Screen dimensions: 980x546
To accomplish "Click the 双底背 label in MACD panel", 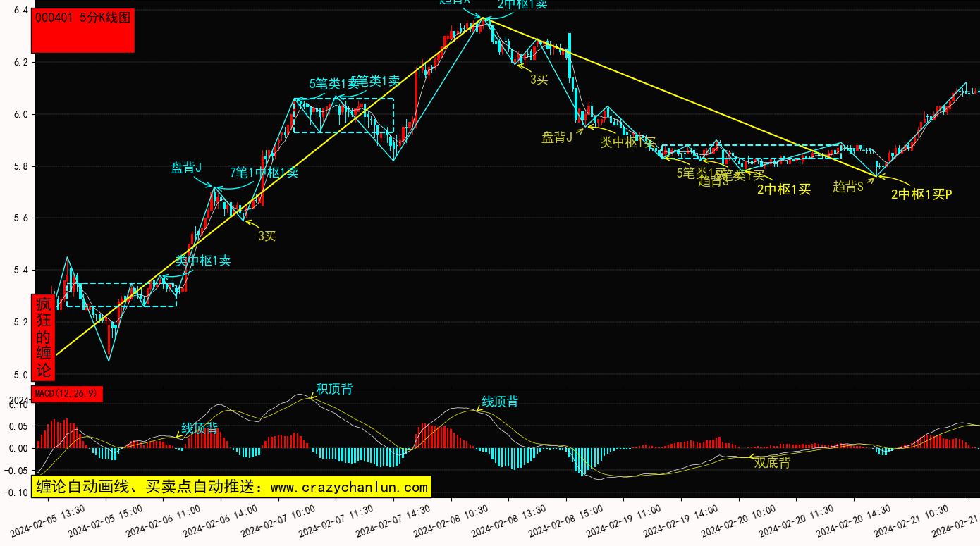I will click(772, 463).
